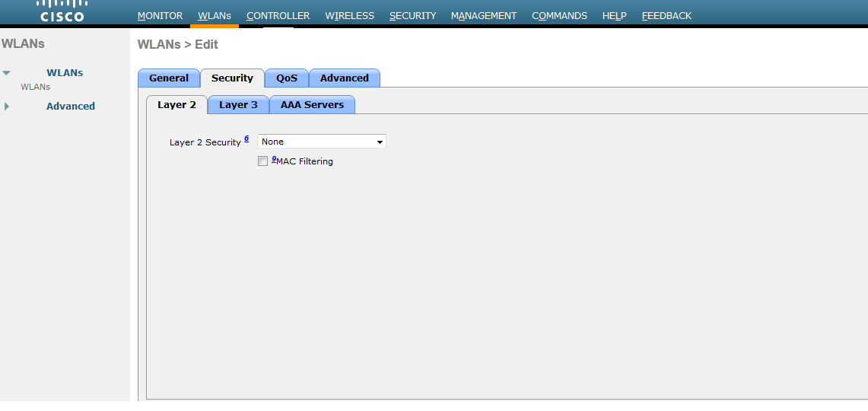This screenshot has width=868, height=411.
Task: Open the WIRELESS menu
Action: tap(349, 15)
